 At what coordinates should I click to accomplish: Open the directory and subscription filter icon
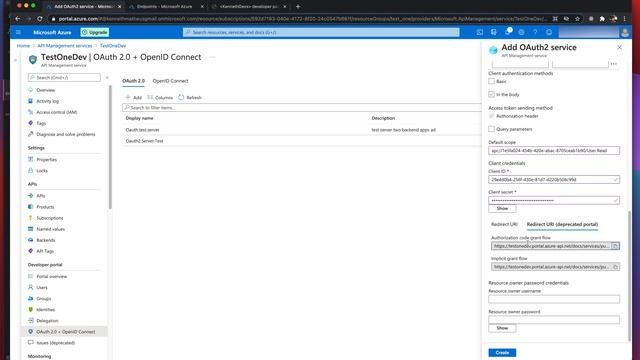pos(493,32)
